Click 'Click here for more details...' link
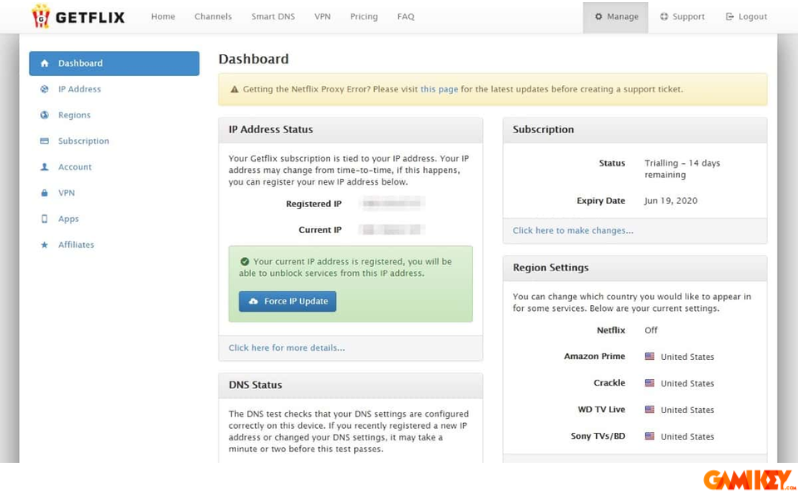This screenshot has width=800, height=500. pyautogui.click(x=286, y=348)
